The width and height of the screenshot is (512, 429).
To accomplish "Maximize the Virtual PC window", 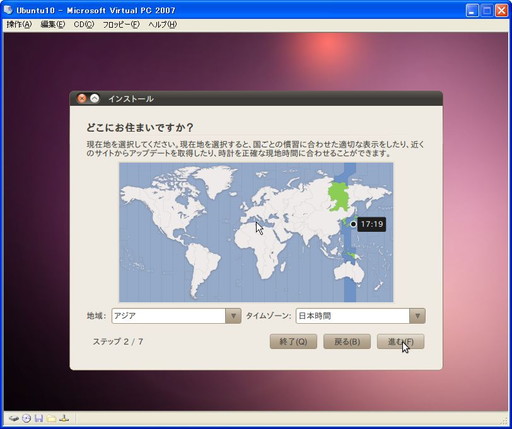I will coord(487,11).
